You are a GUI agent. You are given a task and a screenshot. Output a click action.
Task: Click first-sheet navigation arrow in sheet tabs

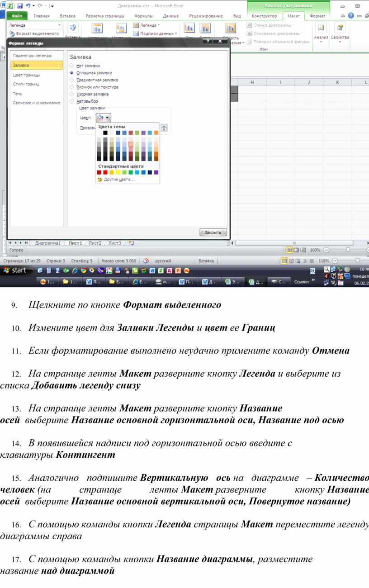coord(10,243)
